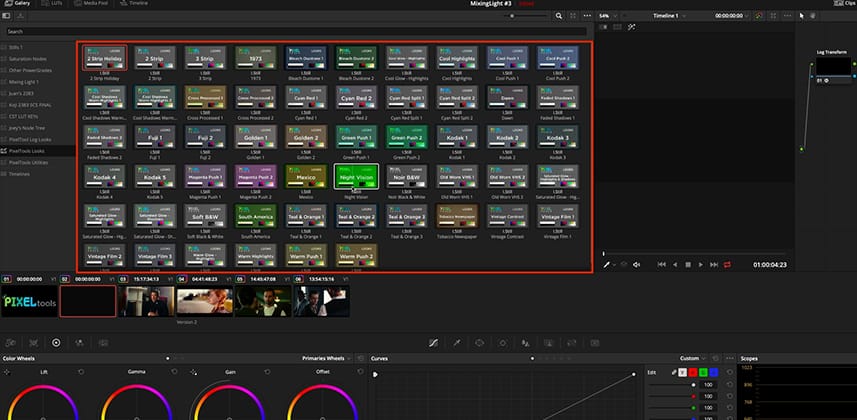Open the Color Wheels palette target icon
Viewport: 857px width, 420px height.
(x=56, y=343)
